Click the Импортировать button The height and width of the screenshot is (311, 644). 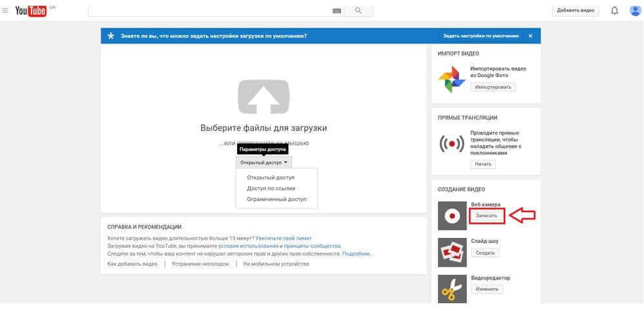tap(493, 87)
